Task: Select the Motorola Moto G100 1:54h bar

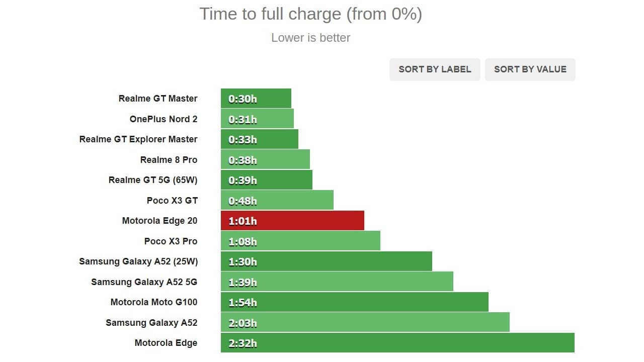Action: 354,302
